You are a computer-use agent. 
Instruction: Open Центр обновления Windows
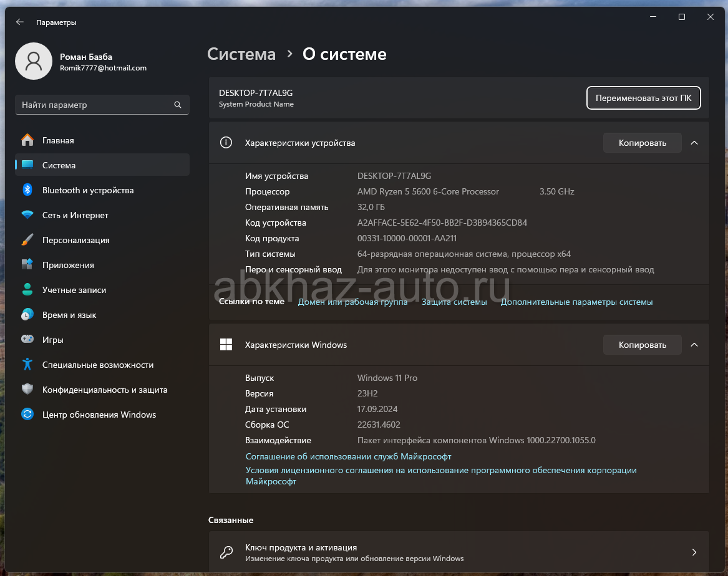(x=102, y=415)
